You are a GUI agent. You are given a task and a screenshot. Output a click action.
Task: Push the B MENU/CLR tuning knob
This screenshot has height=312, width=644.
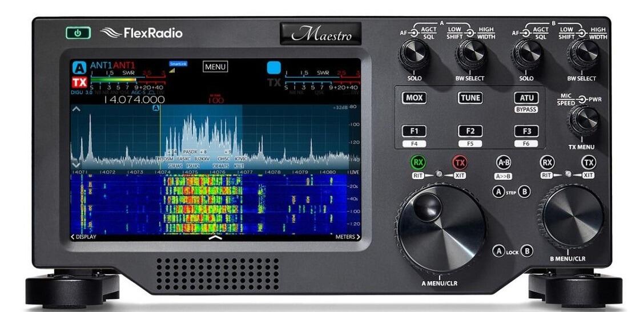(x=573, y=216)
